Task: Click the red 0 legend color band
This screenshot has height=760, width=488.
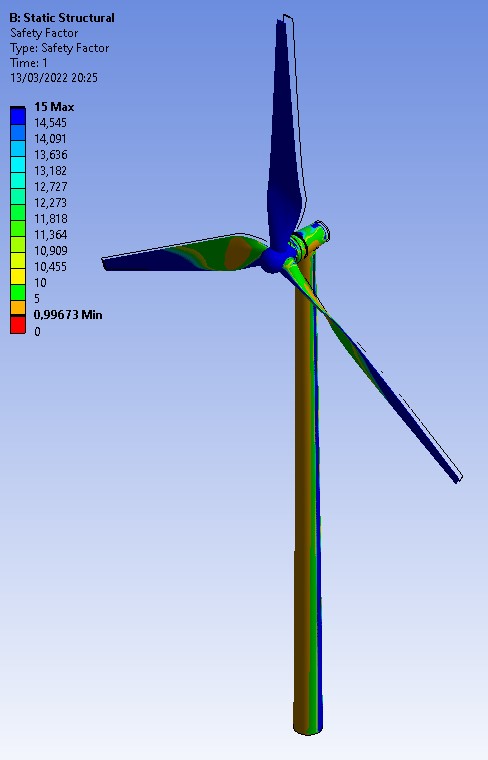Action: tap(18, 325)
